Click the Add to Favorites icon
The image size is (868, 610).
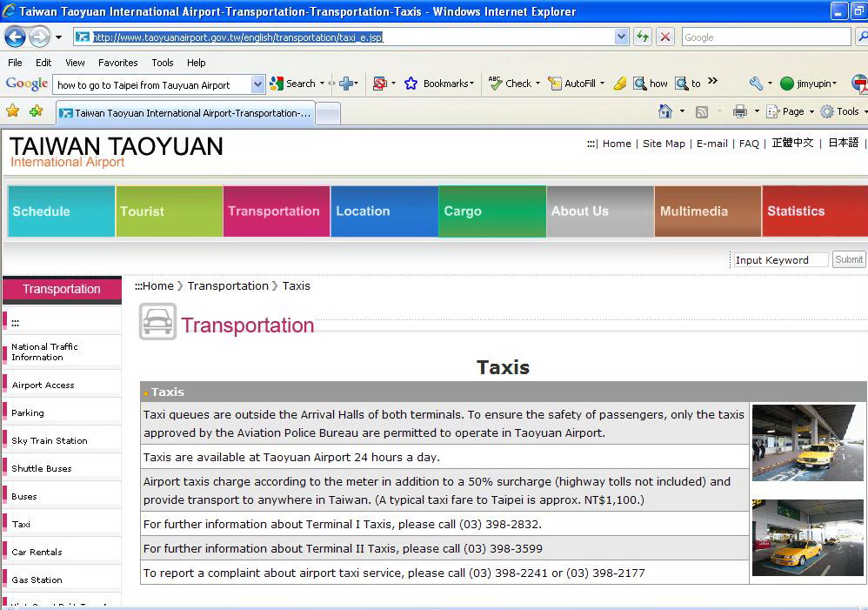[x=37, y=111]
